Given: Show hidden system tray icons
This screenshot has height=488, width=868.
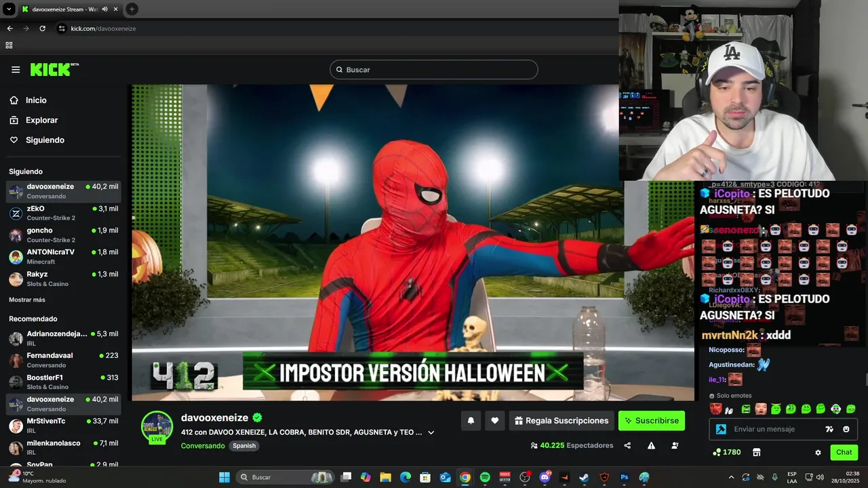Looking at the screenshot, I should point(731,477).
